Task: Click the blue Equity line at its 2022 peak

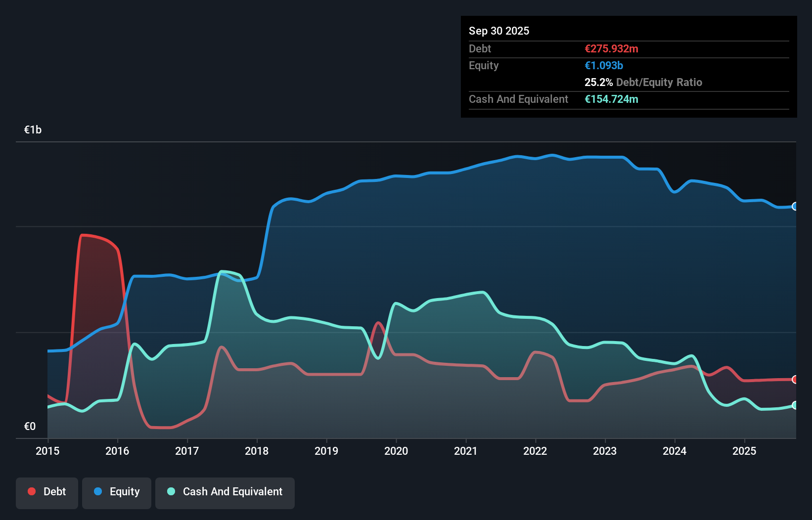Action: (x=552, y=154)
